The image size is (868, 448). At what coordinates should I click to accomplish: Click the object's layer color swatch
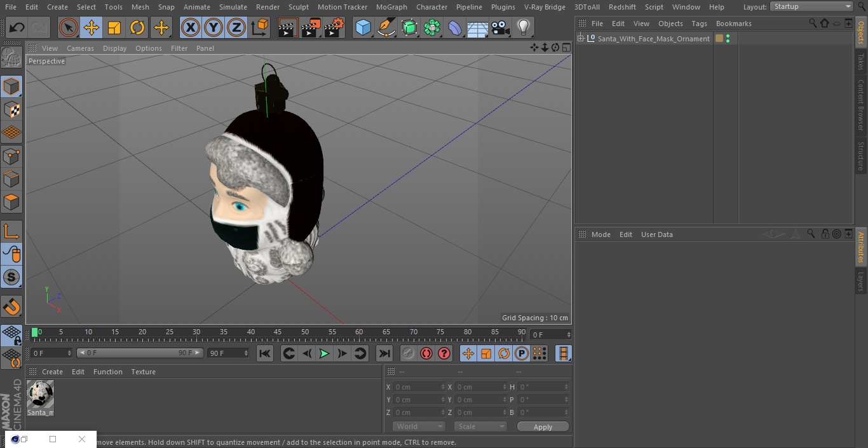coord(719,39)
